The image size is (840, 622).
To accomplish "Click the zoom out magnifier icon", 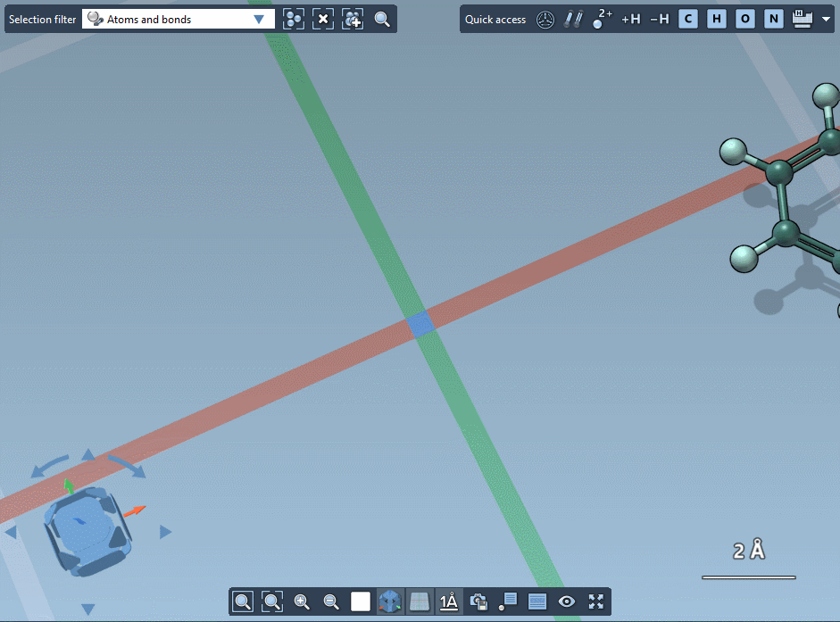I will pyautogui.click(x=331, y=601).
